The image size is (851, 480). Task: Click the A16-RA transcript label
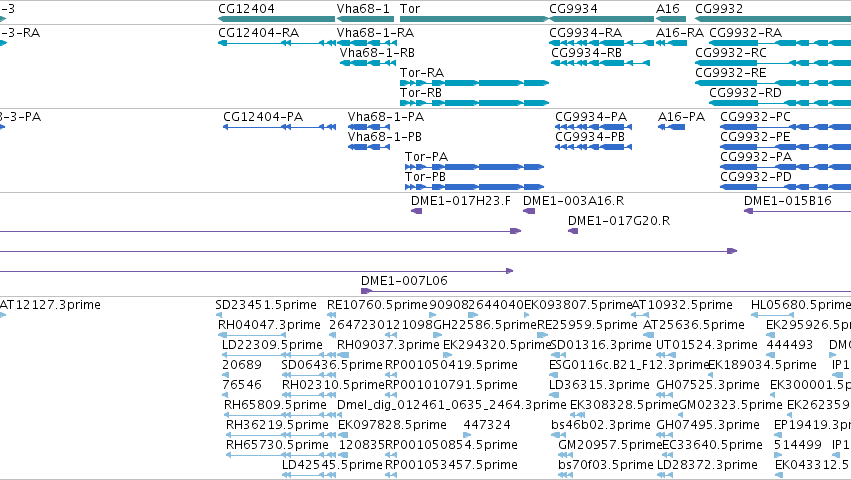(679, 33)
